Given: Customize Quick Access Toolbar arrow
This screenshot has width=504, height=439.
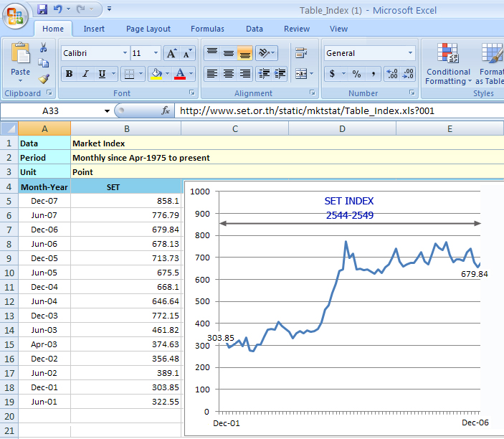Looking at the screenshot, I should pos(109,9).
